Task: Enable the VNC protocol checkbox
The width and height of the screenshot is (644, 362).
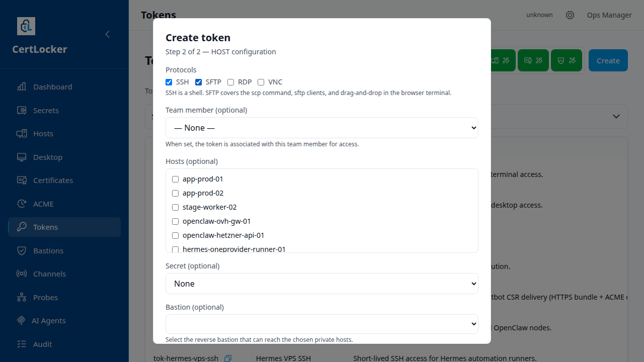Action: (261, 82)
